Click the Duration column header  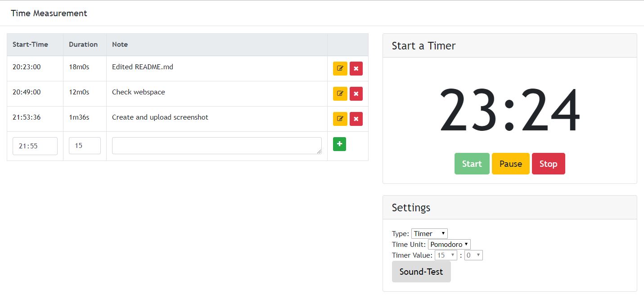[83, 44]
